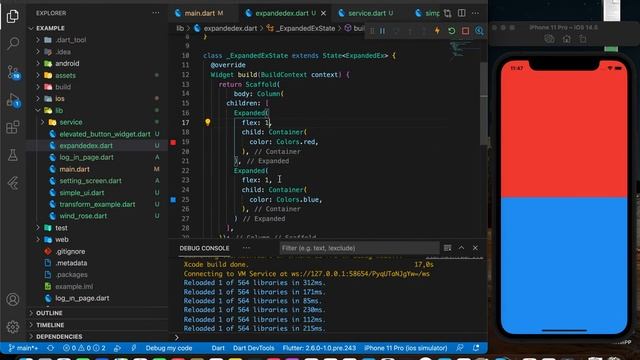Image resolution: width=640 pixels, height=360 pixels.
Task: Open editor More Actions ellipsis
Action: coord(476,13)
